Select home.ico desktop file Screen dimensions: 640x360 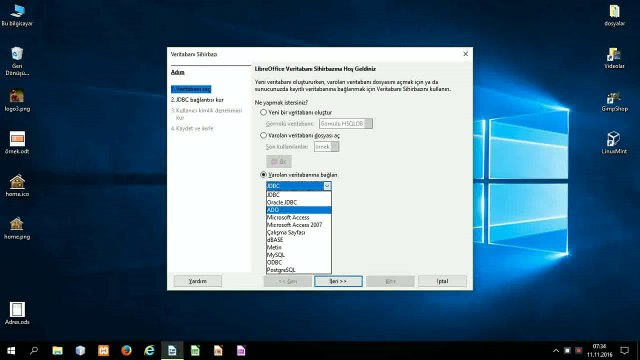coord(17,186)
